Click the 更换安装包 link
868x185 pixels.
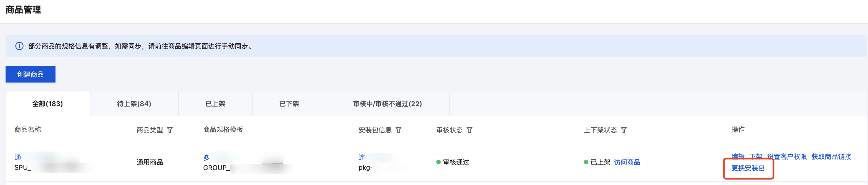(748, 168)
